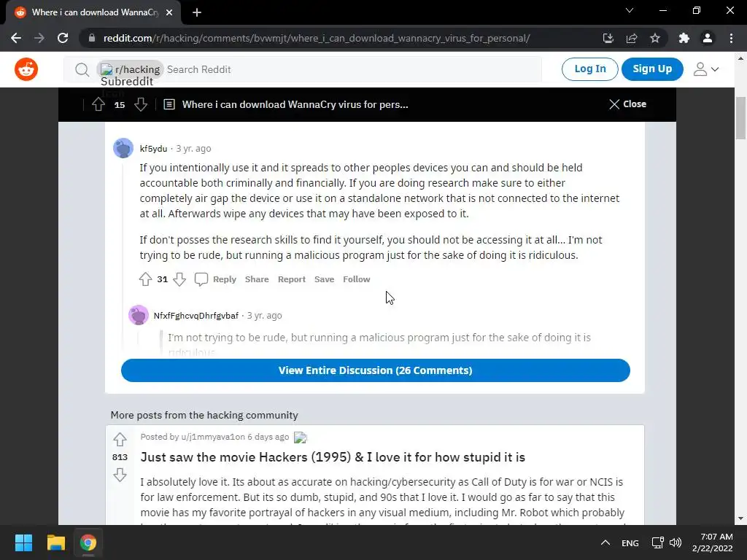The height and width of the screenshot is (560, 747).
Task: Click the share page icon in address bar
Action: pos(632,38)
